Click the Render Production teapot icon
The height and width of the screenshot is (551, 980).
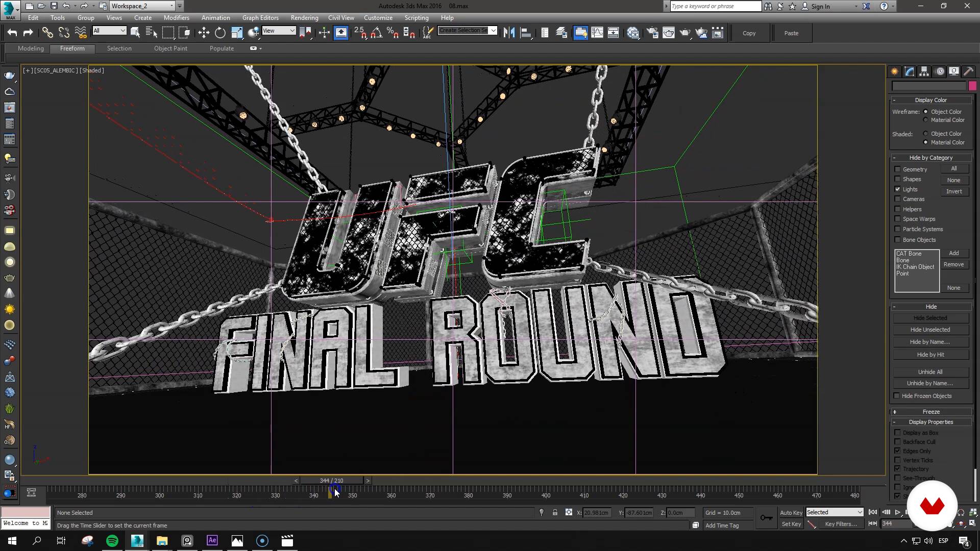point(685,33)
